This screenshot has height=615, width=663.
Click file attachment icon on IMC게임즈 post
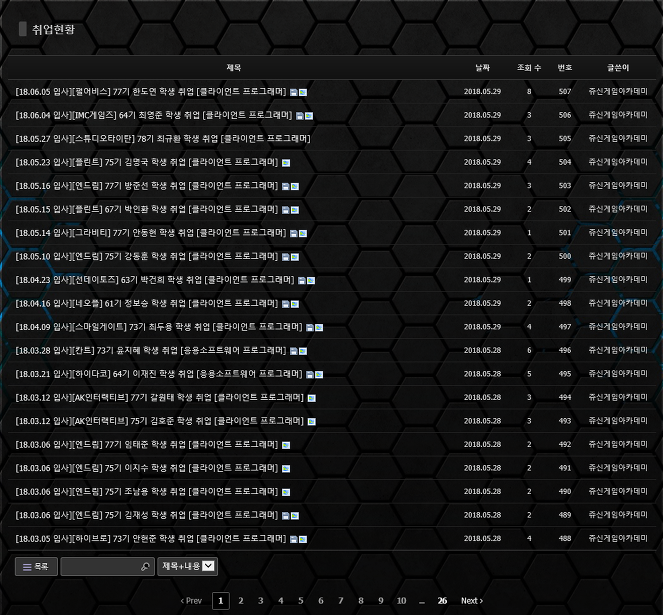(300, 116)
